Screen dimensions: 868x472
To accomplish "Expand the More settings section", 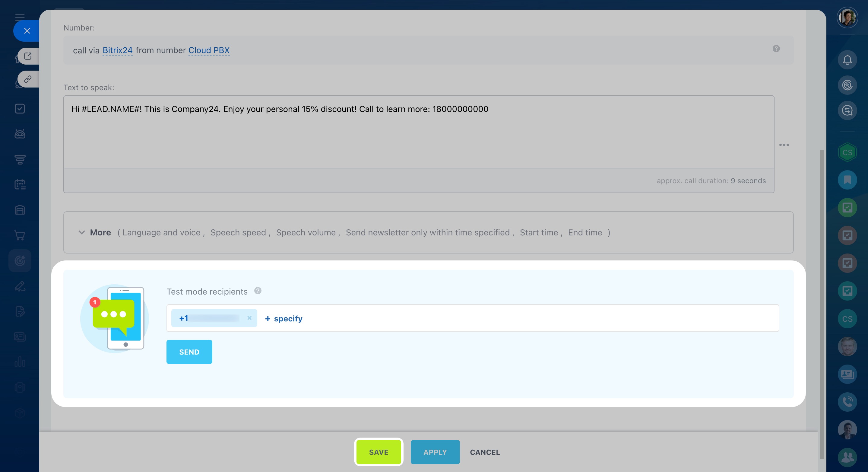I will pos(100,232).
